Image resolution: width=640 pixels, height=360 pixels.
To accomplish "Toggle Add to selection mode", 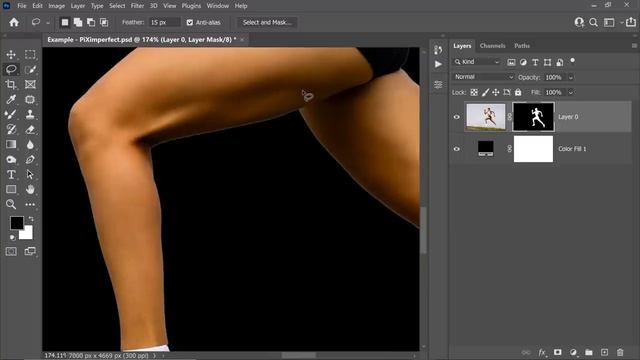I will click(78, 22).
